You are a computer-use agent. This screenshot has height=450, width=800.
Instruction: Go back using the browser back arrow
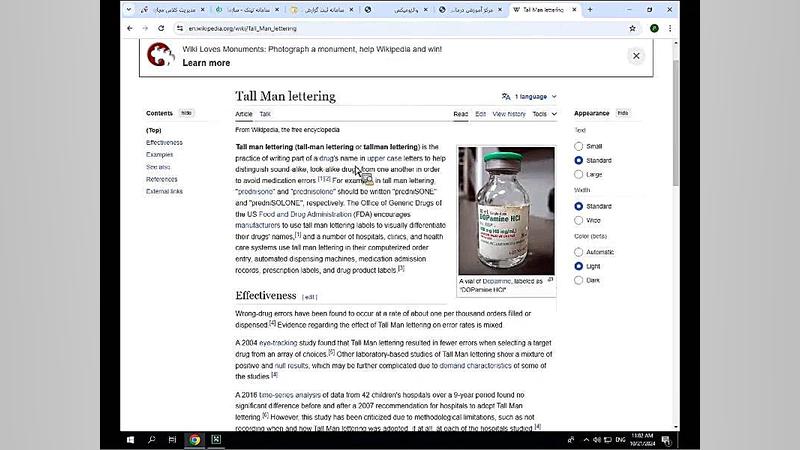point(130,29)
